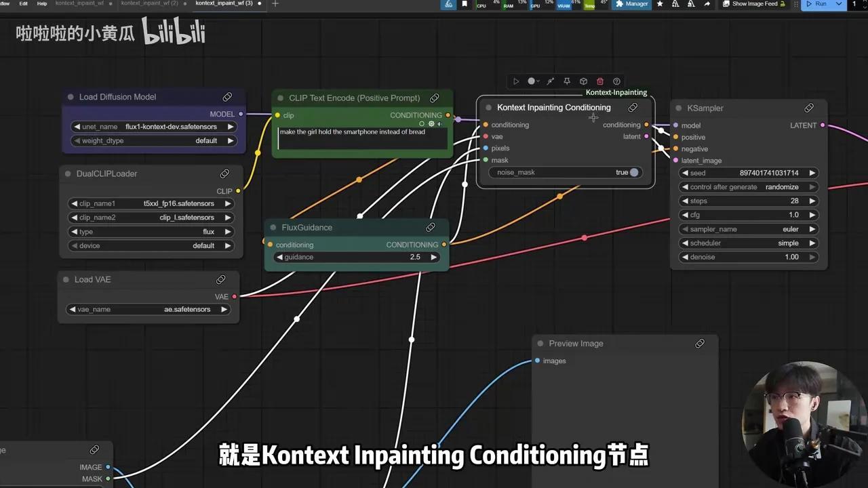Toggle noise_mask off in Kontext Inpainting
This screenshot has height=488, width=868.
[634, 172]
